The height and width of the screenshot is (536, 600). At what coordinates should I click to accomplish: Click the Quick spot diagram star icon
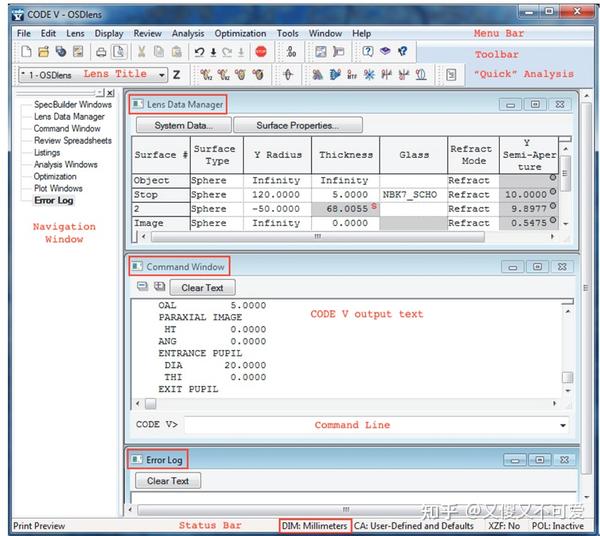tap(369, 74)
